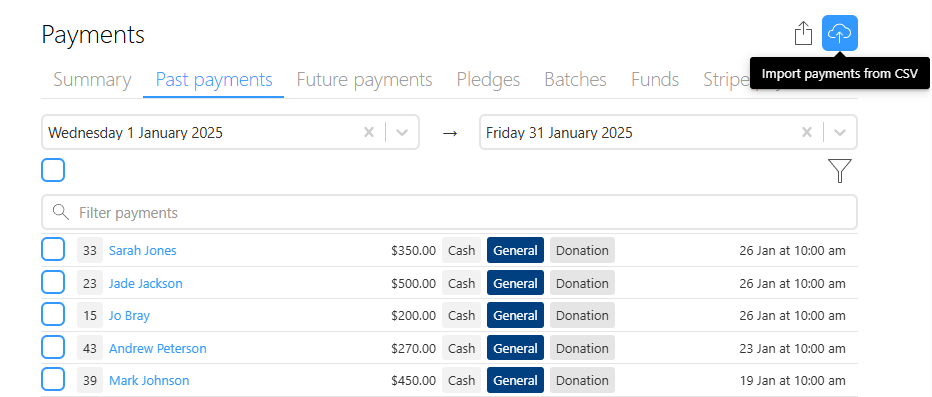Click the General fund tag on Andrew Peterson
Viewport: 932px width, 397px height.
[515, 348]
